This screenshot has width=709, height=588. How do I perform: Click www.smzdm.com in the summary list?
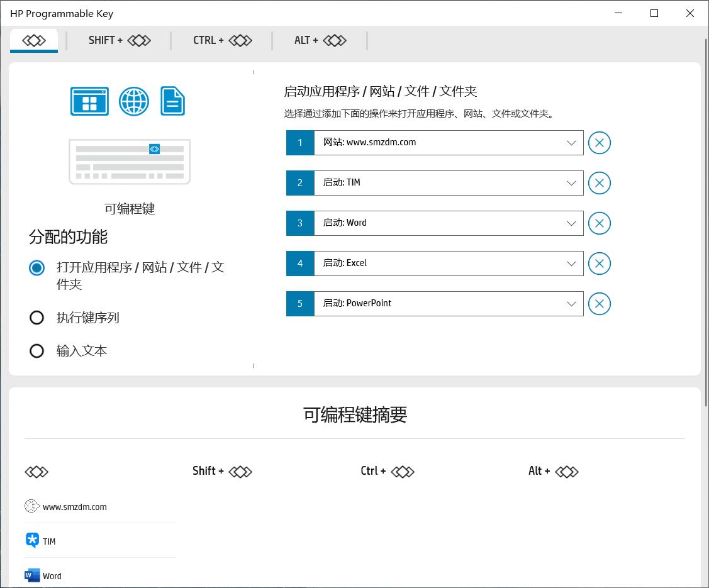tap(74, 507)
